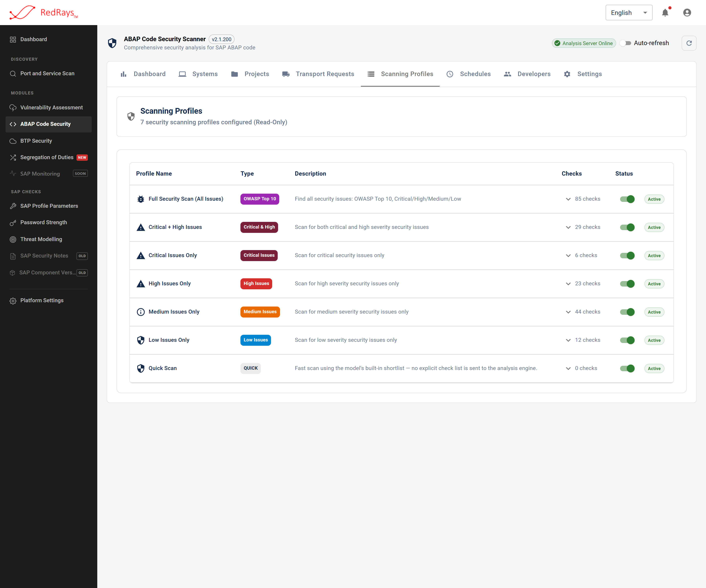Open Vulnerability Assessment module
Viewport: 706px width, 588px height.
[49, 108]
